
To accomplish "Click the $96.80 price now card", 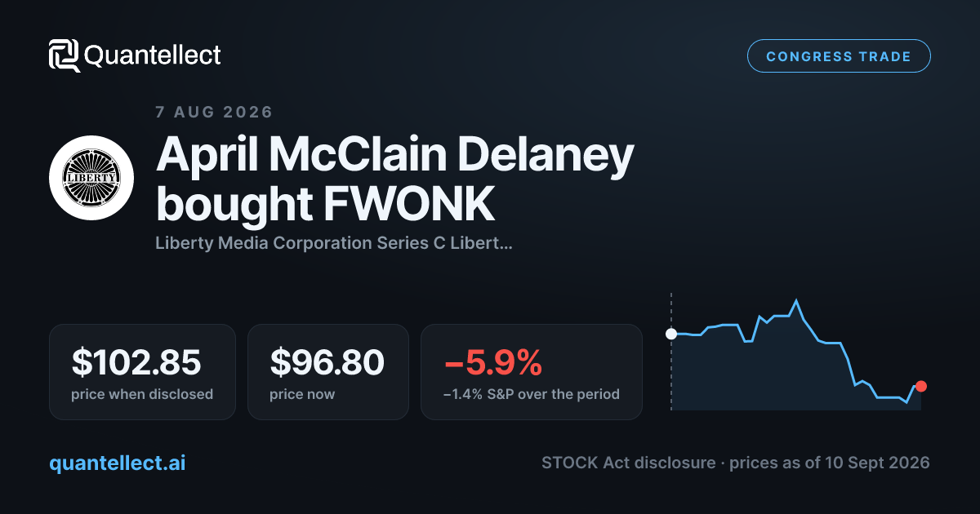I will click(x=327, y=372).
